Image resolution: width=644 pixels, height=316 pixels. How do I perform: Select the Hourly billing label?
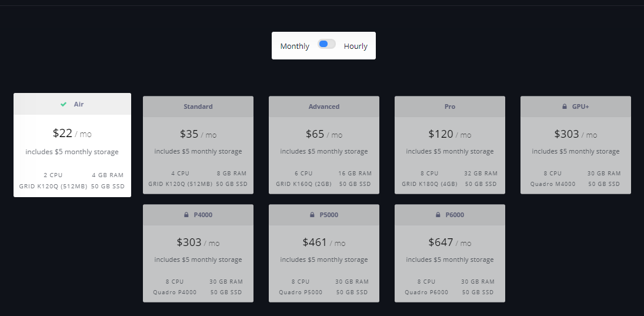pos(356,46)
